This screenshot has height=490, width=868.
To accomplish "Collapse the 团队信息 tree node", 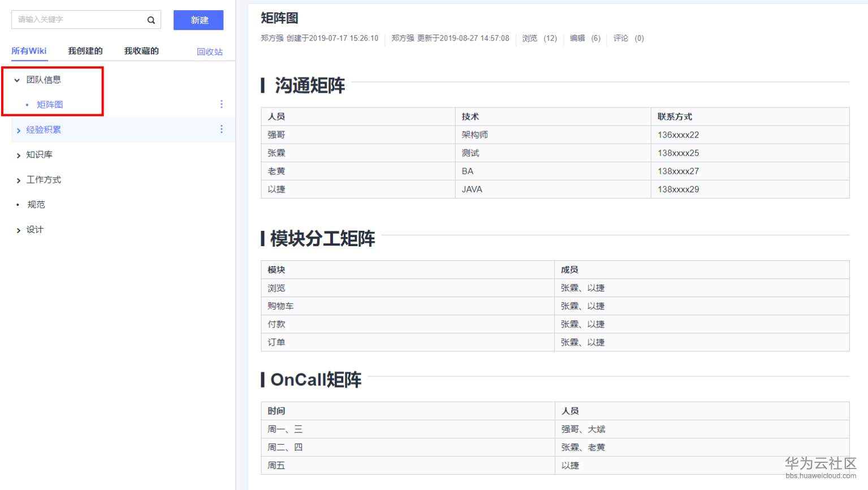I will click(17, 80).
